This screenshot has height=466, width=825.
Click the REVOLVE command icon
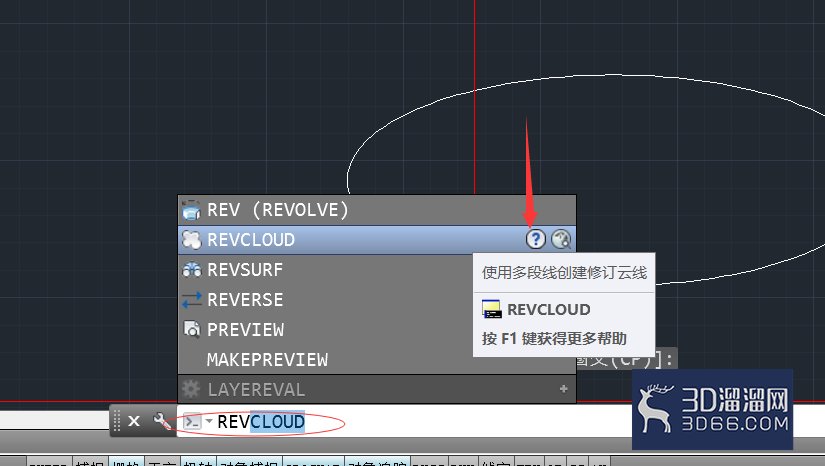(191, 210)
